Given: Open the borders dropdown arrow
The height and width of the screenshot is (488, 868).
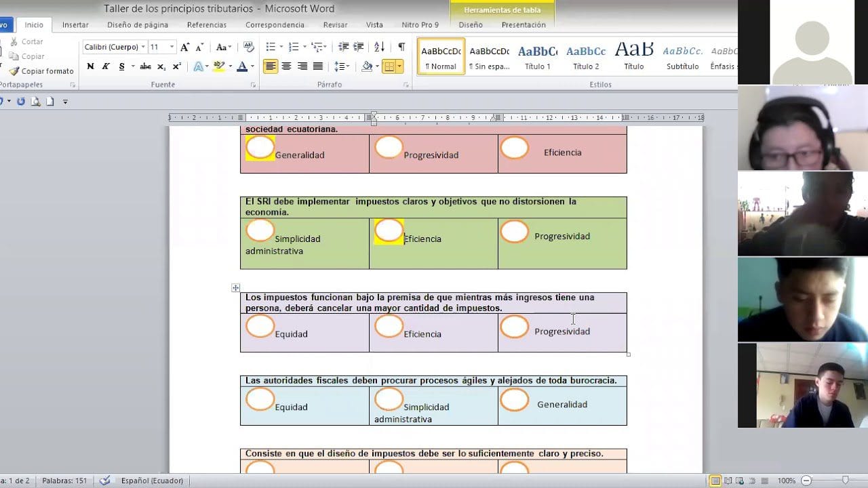Looking at the screenshot, I should point(399,66).
